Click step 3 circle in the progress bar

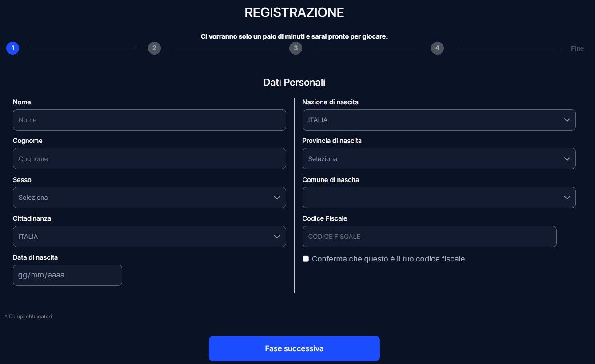tap(296, 48)
